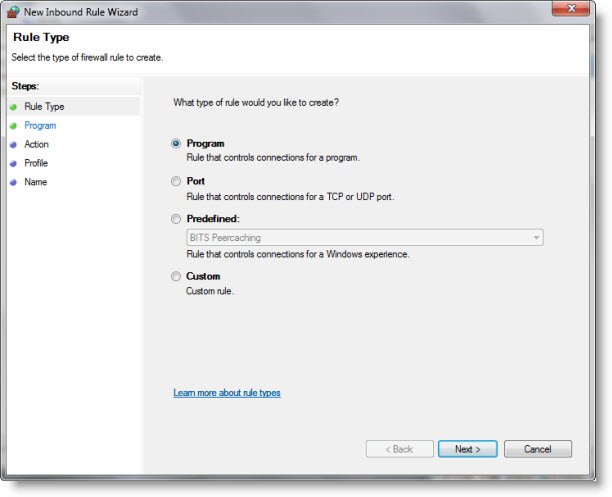Viewport: 612px width, 497px height.
Task: Close the wizard with the red X
Action: point(578,10)
